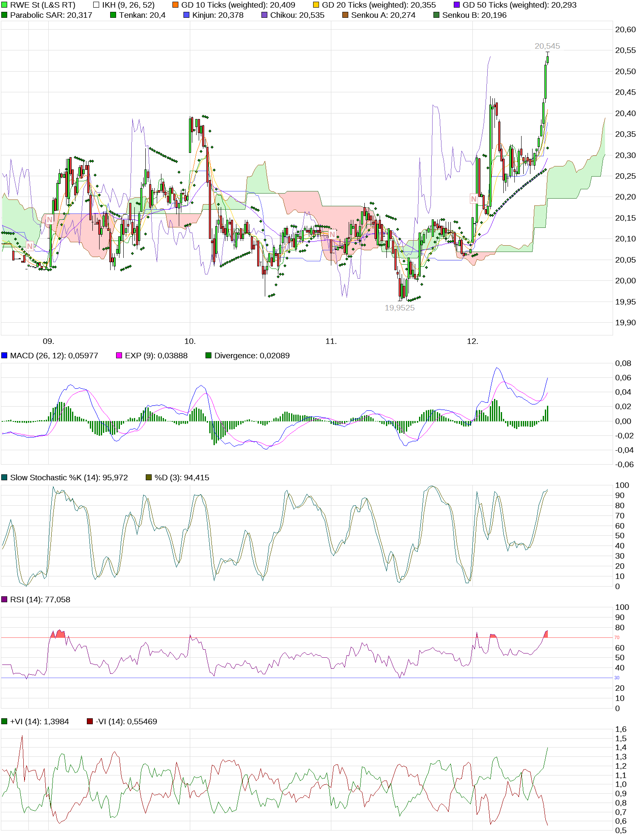This screenshot has height=839, width=644.
Task: Click the green Tenkan legend swatch
Action: pos(113,15)
